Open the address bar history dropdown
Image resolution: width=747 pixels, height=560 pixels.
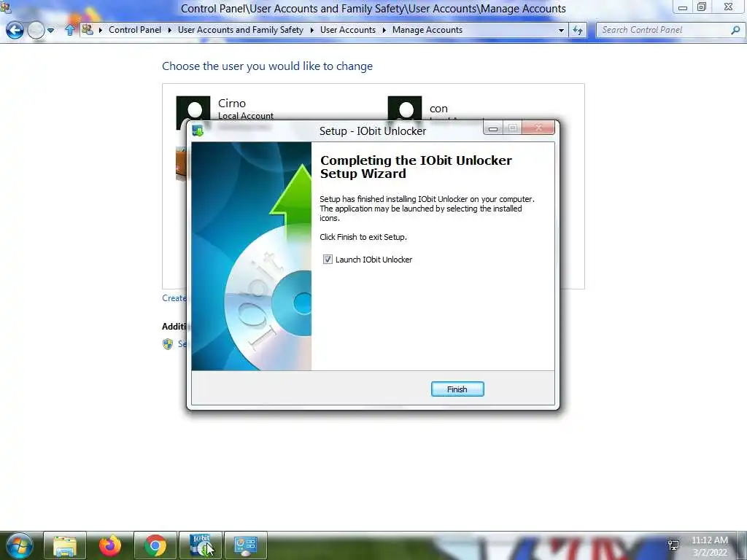pyautogui.click(x=561, y=30)
